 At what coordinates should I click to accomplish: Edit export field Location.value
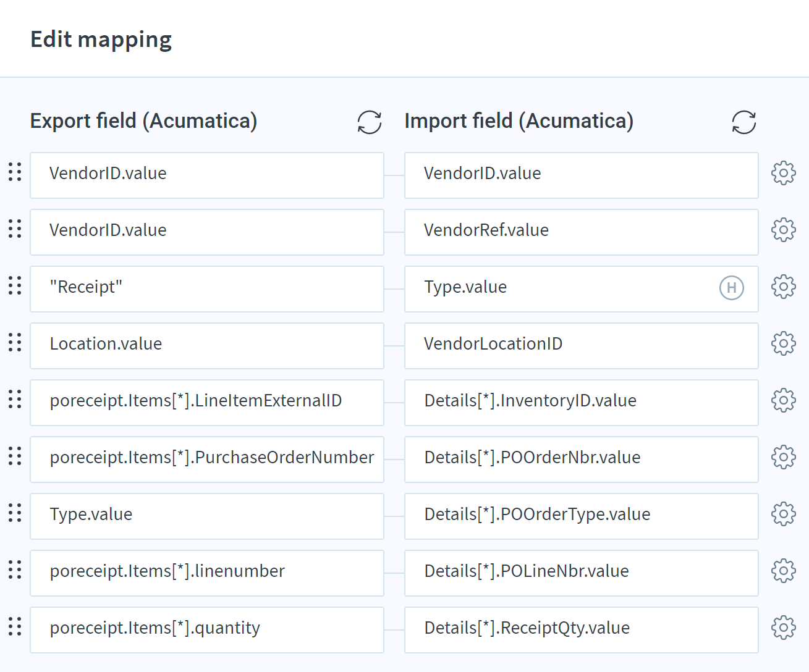[x=207, y=346]
